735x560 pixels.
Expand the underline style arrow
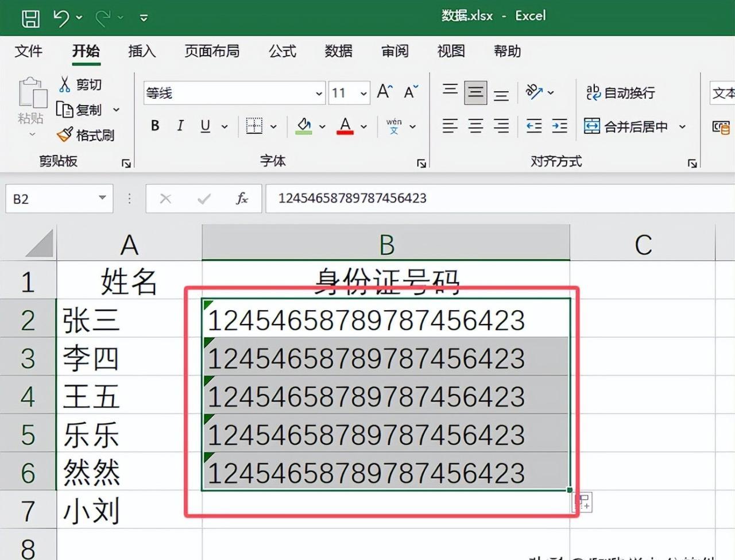(x=225, y=126)
